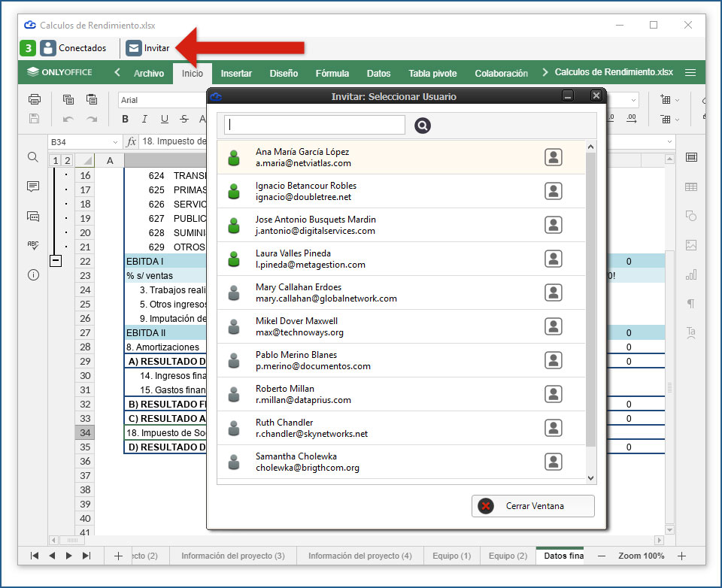Viewport: 722px width, 588px height.
Task: Open the Insertar tab
Action: [236, 73]
